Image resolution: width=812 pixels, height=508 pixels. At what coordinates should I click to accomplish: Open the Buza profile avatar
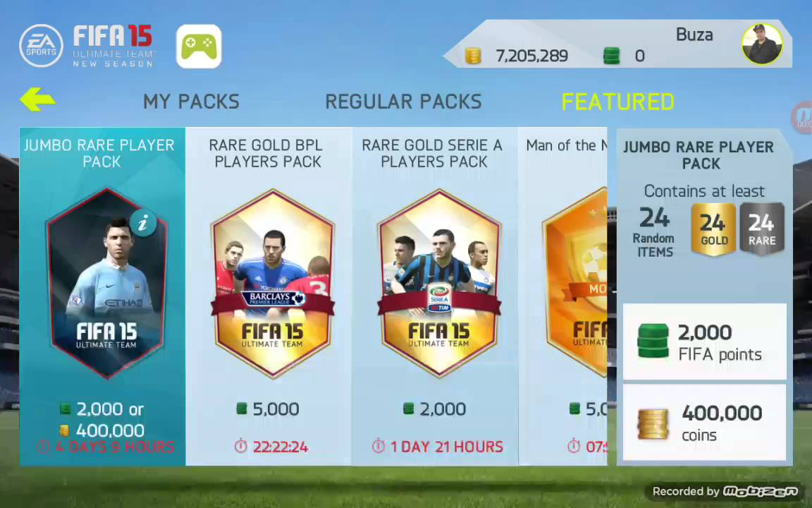(762, 44)
